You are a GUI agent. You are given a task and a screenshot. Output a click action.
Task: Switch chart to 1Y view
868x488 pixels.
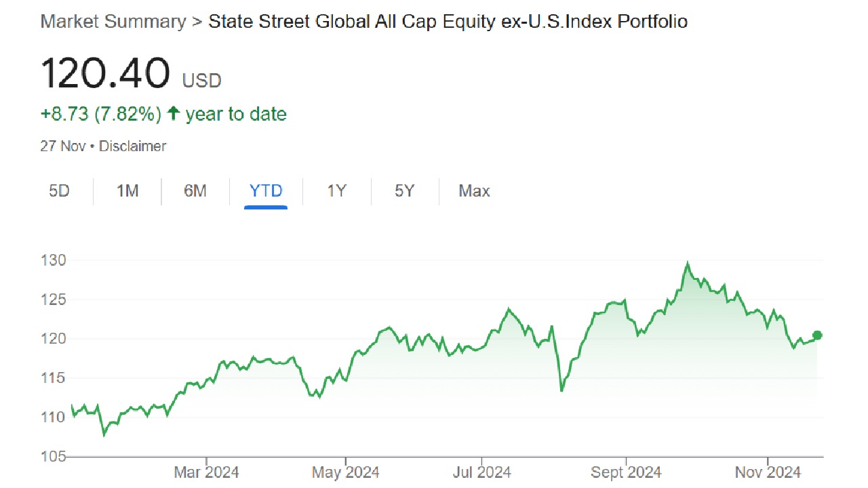click(337, 191)
